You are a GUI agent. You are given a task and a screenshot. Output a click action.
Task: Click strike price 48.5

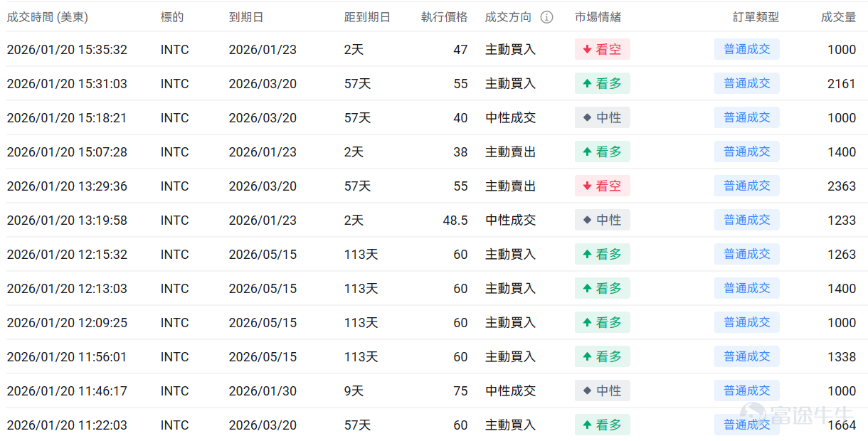455,220
